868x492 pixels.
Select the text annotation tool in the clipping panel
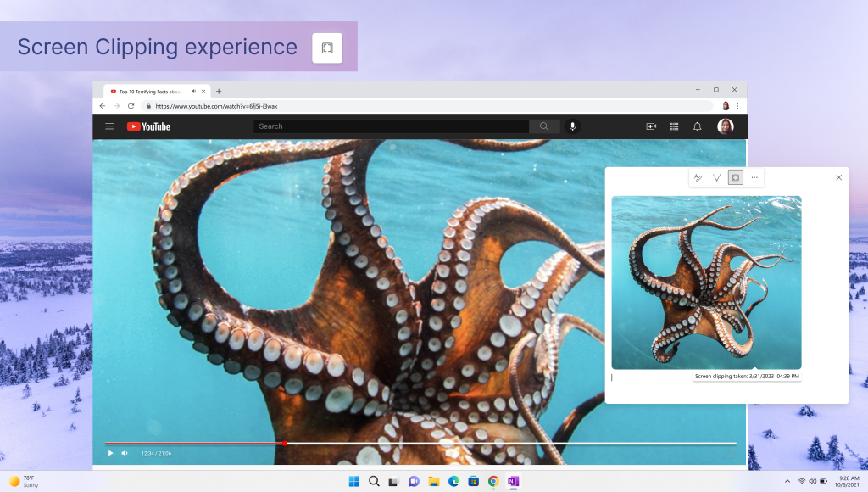(698, 177)
